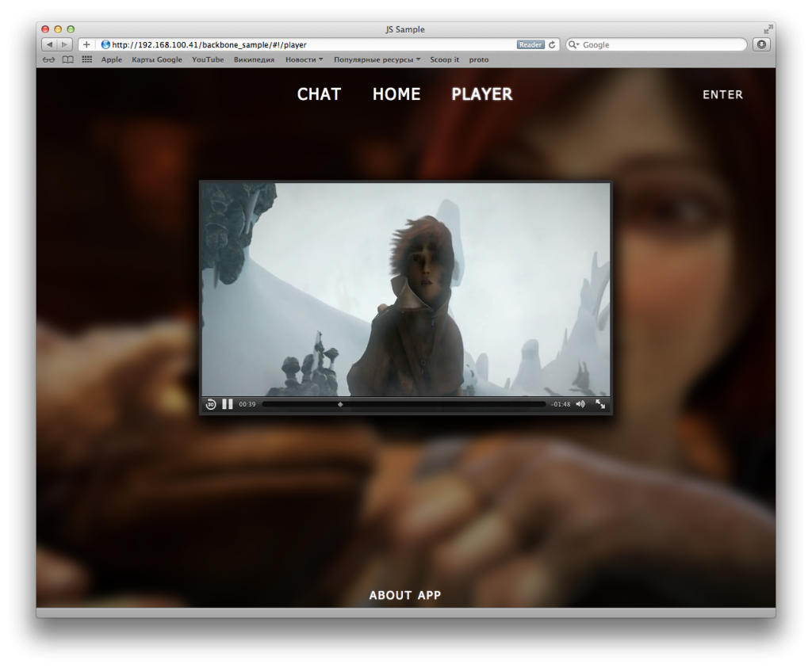The width and height of the screenshot is (812, 668).
Task: Go to the HOME page
Action: 396,94
